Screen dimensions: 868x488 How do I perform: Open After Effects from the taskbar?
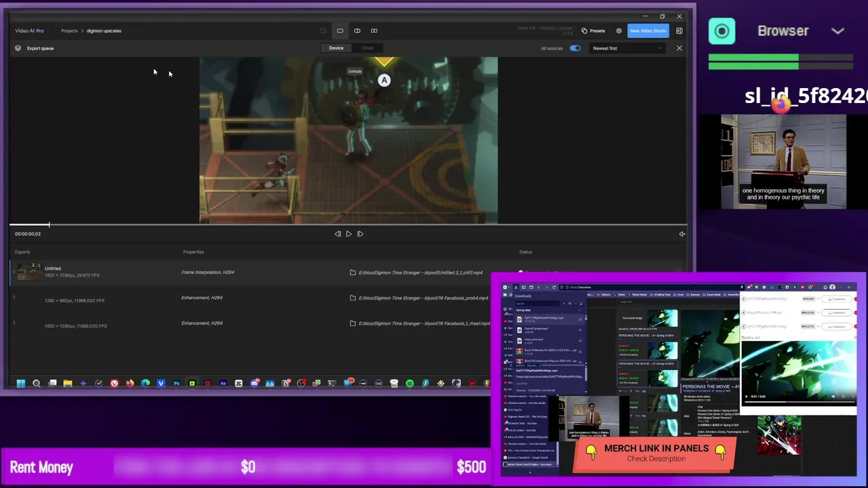(223, 384)
